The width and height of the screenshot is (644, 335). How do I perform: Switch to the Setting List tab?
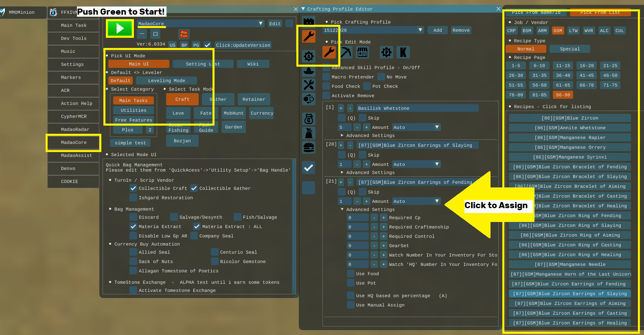(203, 64)
